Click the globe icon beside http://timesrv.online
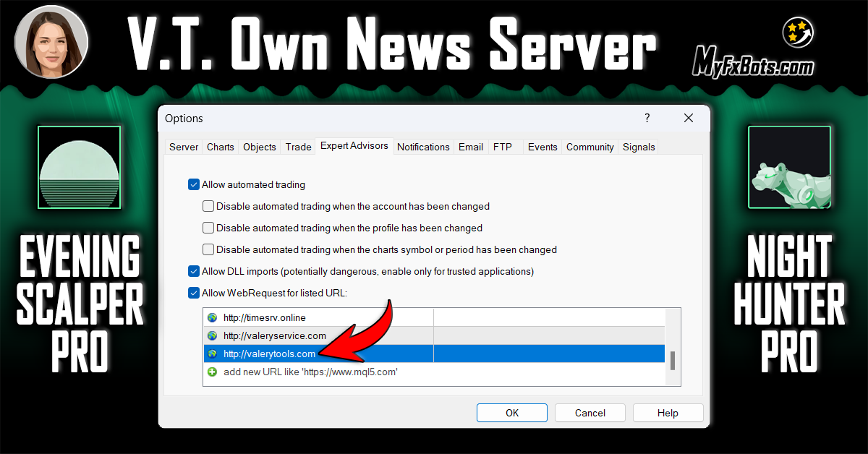 point(212,317)
